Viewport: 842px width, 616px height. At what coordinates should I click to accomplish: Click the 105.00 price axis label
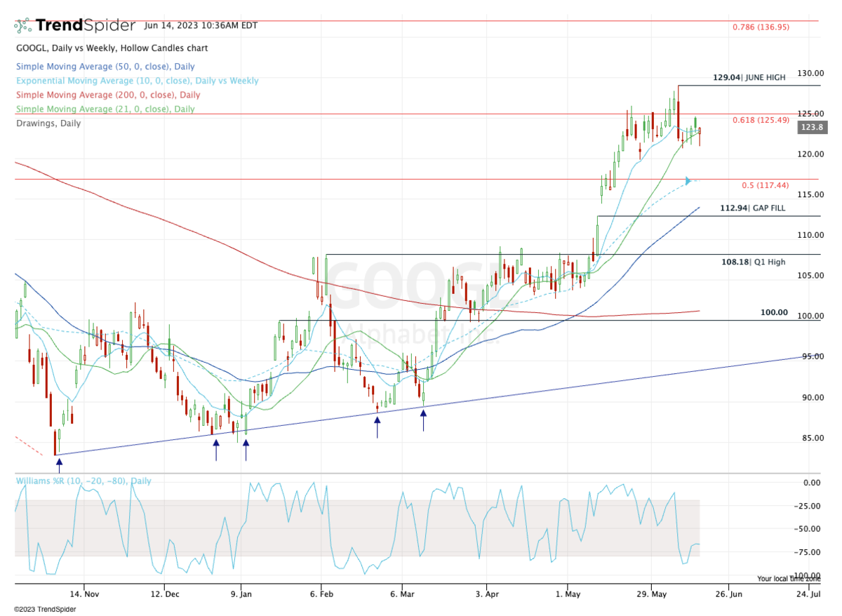tap(810, 275)
